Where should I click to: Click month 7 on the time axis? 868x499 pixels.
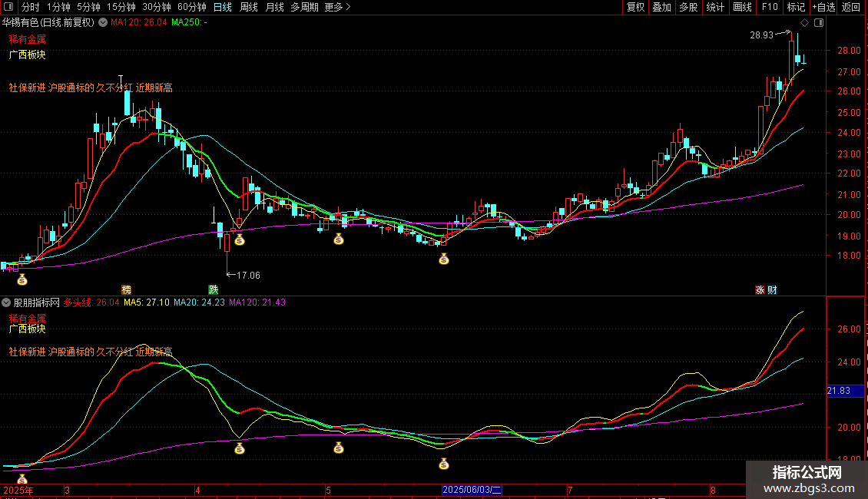(570, 490)
